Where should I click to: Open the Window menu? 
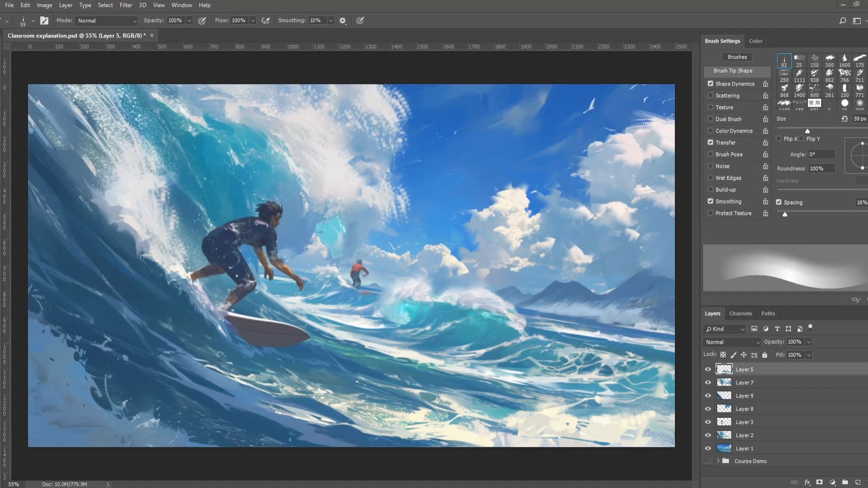coord(182,5)
